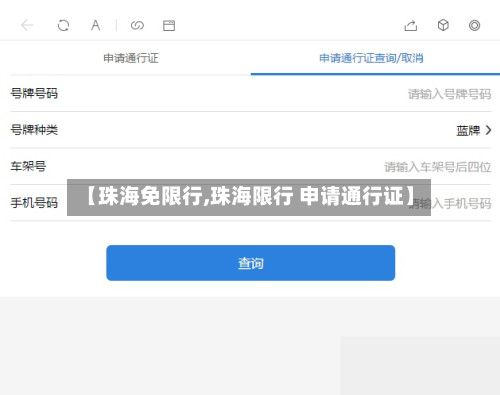
Task: Open the cube icon in the toolbar
Action: click(443, 25)
